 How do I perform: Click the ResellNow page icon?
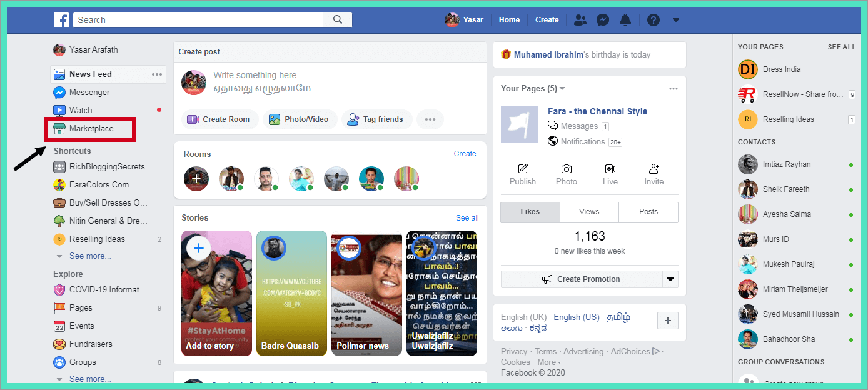click(748, 94)
